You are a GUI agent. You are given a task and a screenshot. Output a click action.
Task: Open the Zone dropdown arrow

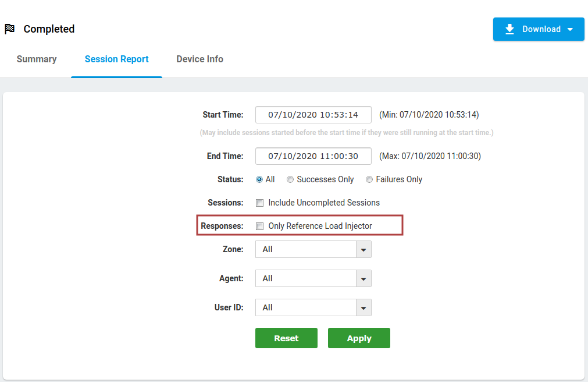coord(364,249)
